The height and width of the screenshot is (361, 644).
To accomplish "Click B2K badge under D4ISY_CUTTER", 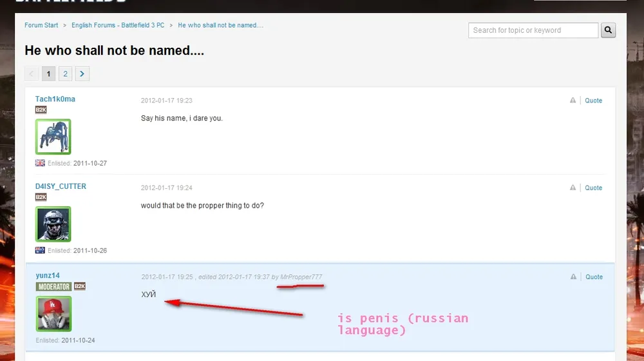I will [x=41, y=197].
